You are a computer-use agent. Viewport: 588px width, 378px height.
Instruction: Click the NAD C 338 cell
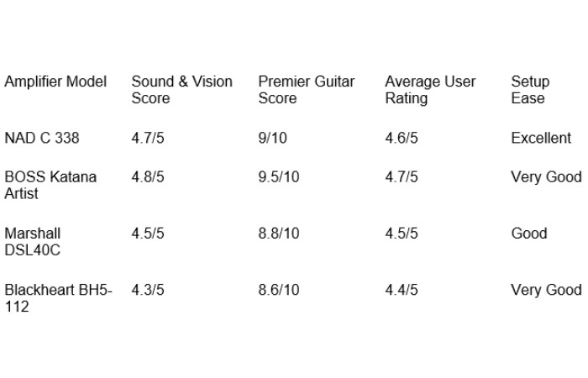pos(42,139)
